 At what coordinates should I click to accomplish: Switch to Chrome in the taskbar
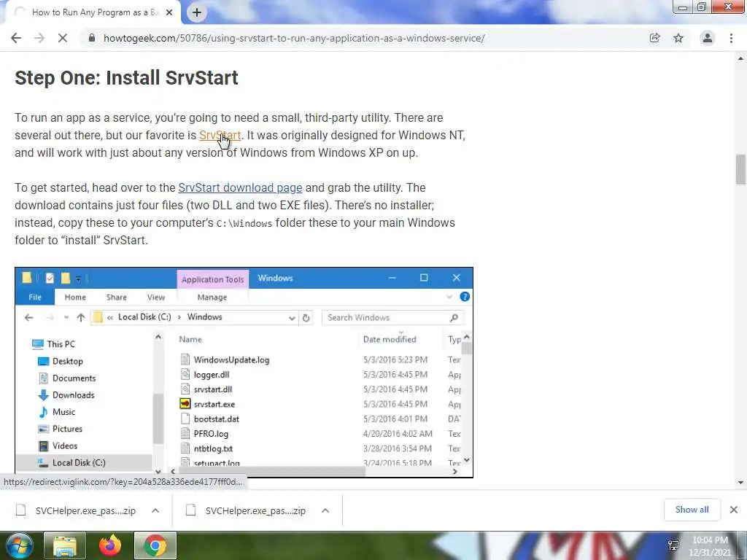coord(155,545)
